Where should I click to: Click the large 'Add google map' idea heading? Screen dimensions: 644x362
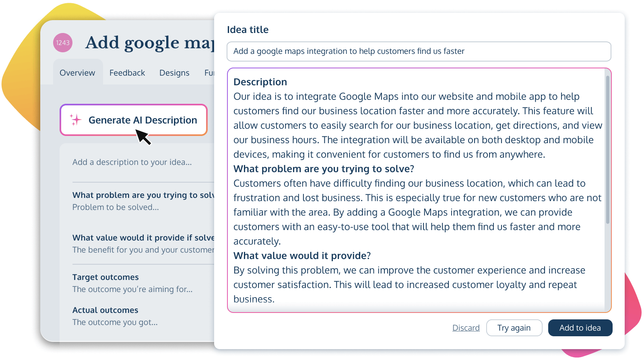[x=150, y=43]
